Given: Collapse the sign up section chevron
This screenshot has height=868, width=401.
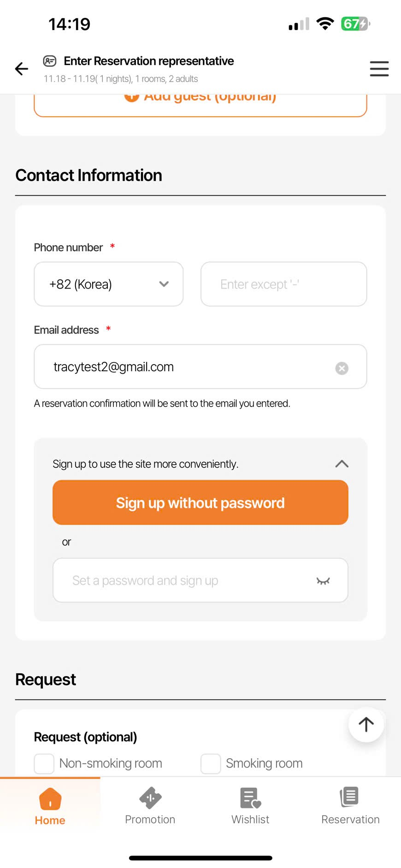Looking at the screenshot, I should tap(342, 464).
